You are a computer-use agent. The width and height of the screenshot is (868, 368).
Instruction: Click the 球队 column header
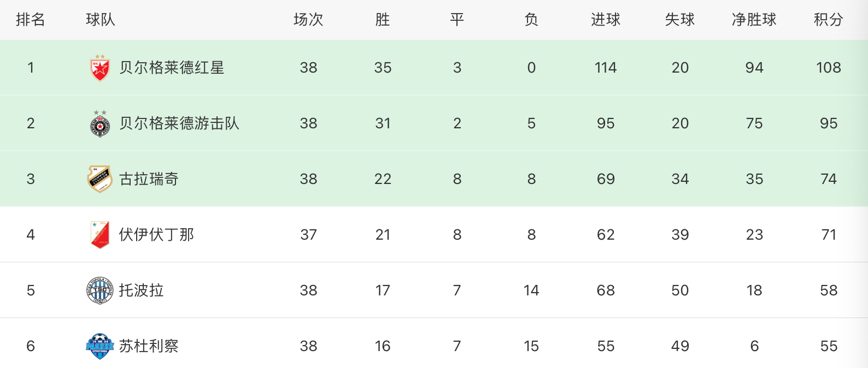click(x=101, y=20)
